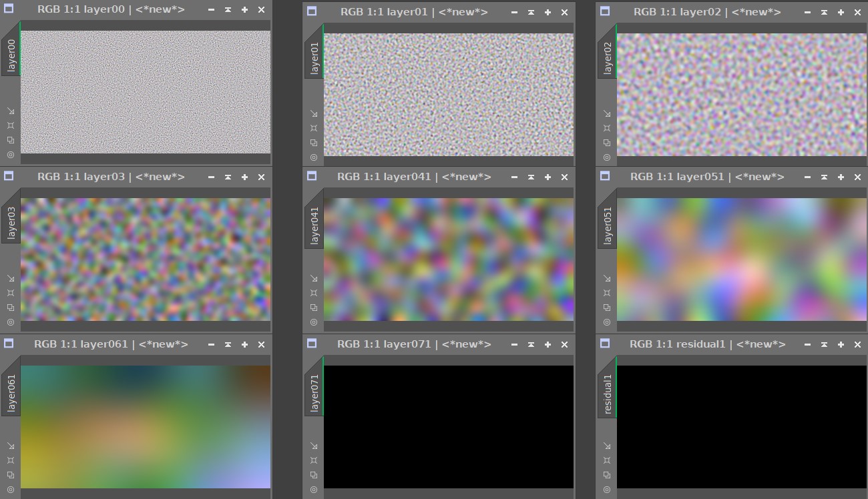Click the four-corner frame icon in the layer01 window

tap(314, 128)
